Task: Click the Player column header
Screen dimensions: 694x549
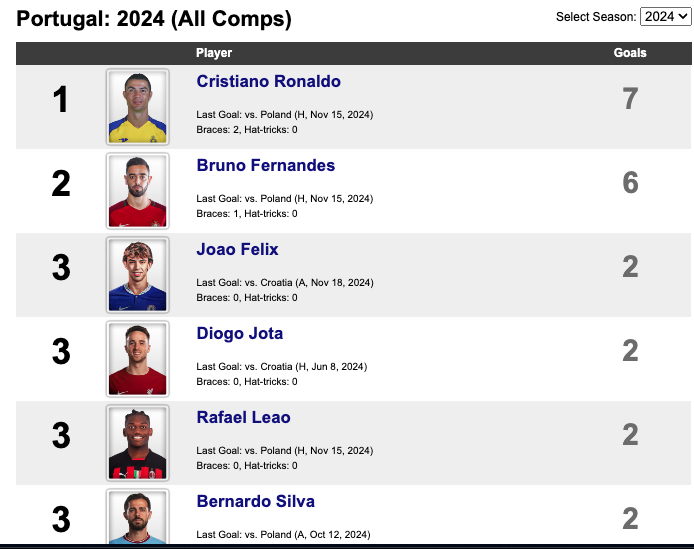Action: click(214, 53)
